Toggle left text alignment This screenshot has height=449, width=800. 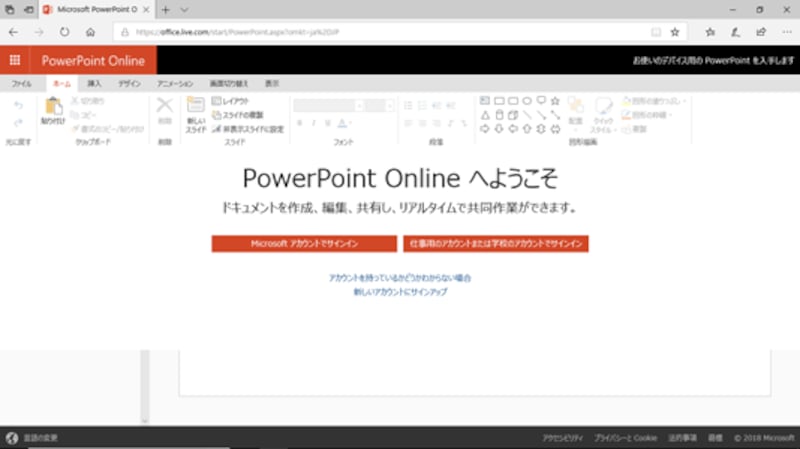tap(408, 123)
